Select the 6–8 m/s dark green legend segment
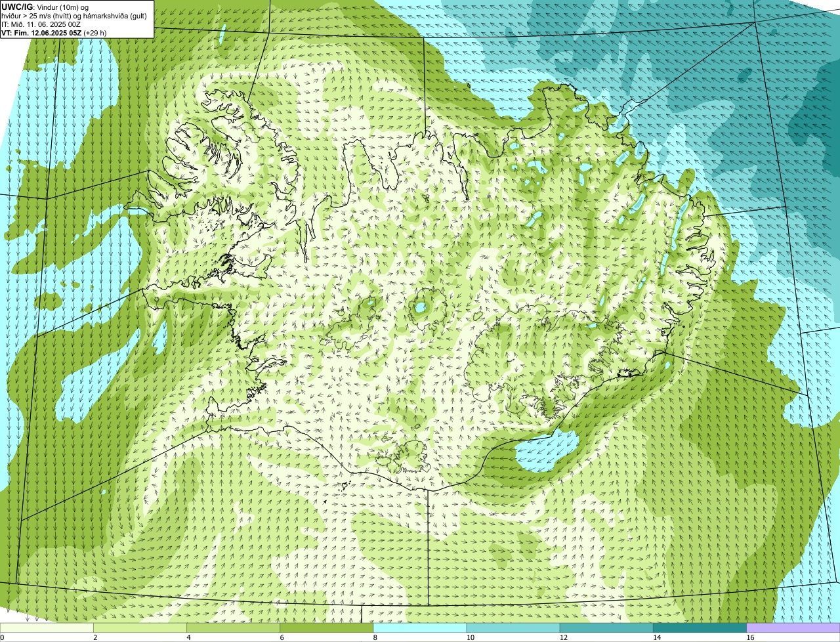This screenshot has height=642, width=840. coord(327,628)
